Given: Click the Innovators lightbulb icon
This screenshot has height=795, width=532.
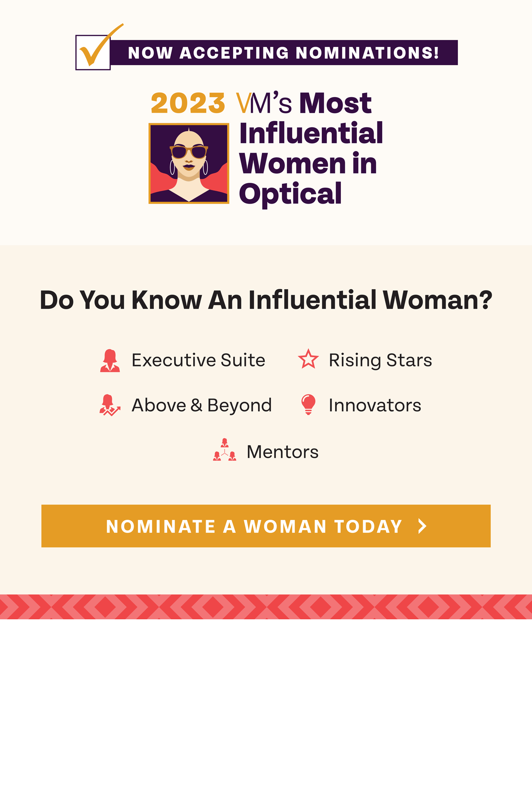Looking at the screenshot, I should coord(308,405).
